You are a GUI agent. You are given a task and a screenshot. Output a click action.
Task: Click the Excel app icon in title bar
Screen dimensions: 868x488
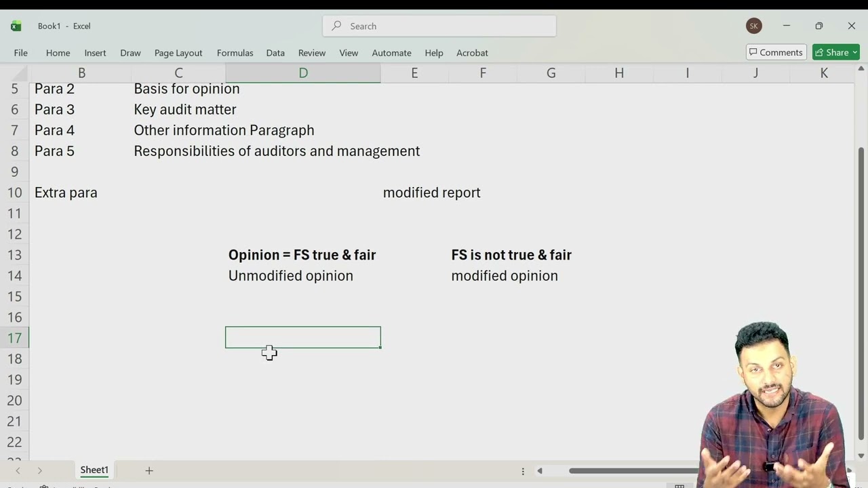coord(16,26)
